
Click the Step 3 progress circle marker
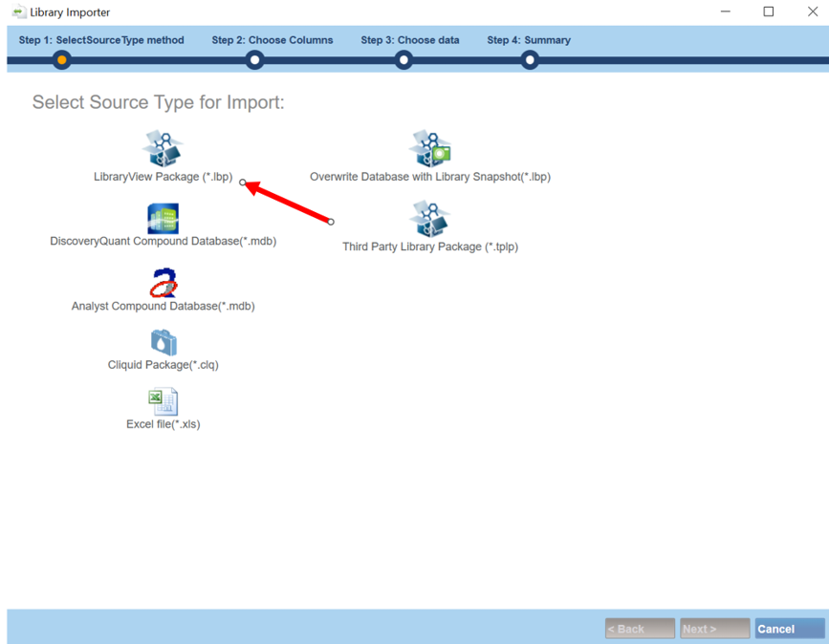coord(404,59)
